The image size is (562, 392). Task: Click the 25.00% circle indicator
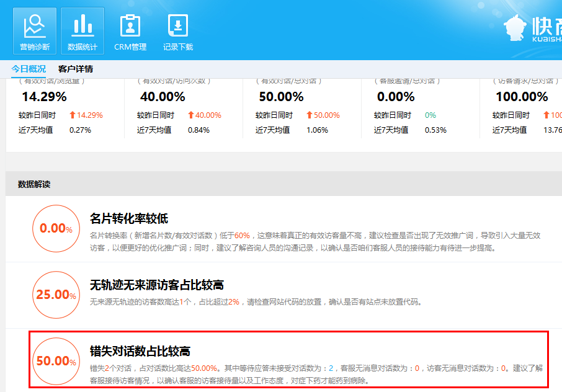pos(56,295)
